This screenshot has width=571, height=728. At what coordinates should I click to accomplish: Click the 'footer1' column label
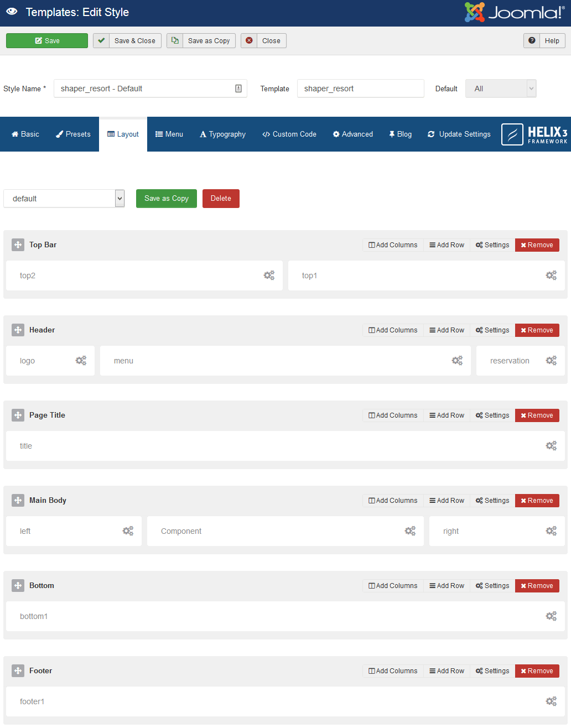coord(32,701)
